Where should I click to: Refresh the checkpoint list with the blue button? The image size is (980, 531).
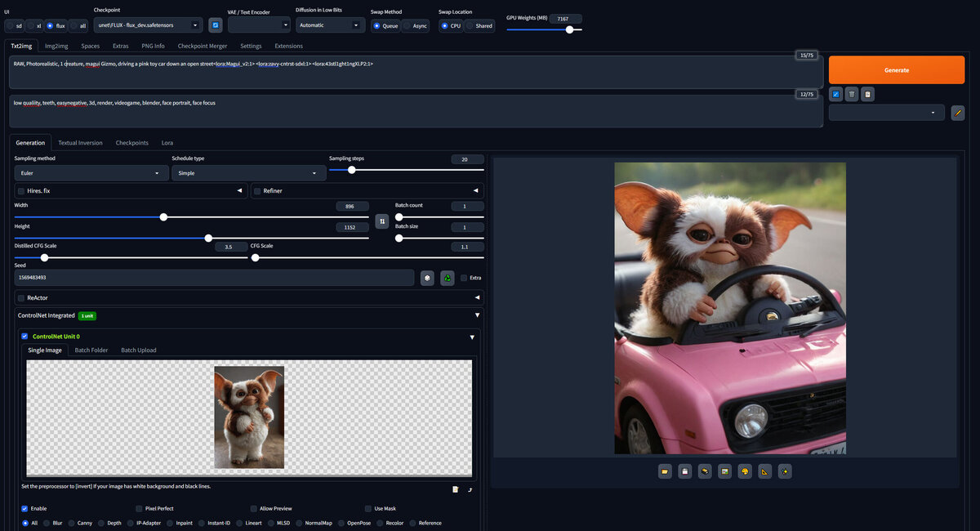[215, 25]
